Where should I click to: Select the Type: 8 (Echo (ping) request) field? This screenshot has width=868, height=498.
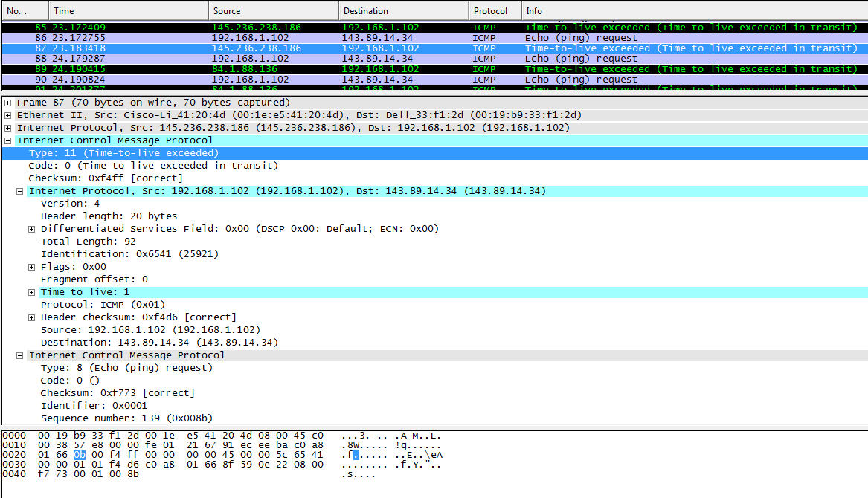(x=126, y=368)
